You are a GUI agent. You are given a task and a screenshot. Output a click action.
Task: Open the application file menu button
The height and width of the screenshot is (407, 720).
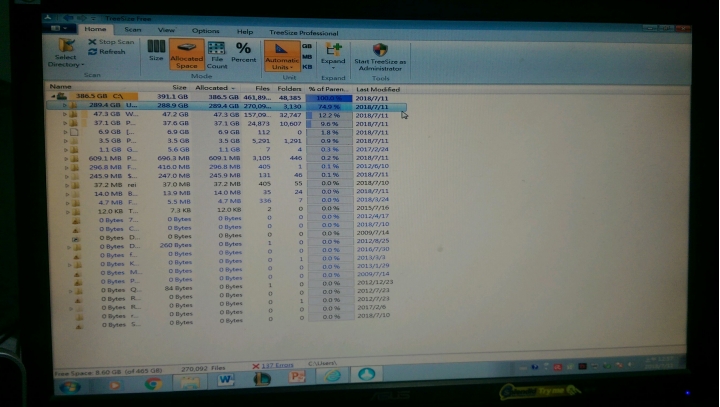click(x=58, y=28)
